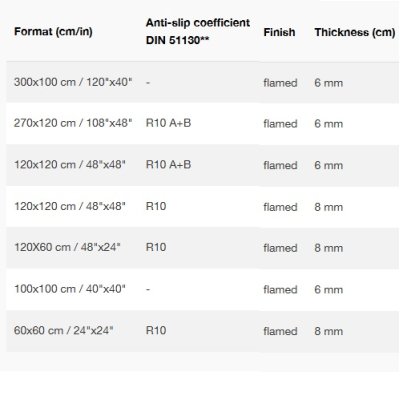The width and height of the screenshot is (400, 400).
Task: Click the Thickness (cm) column header
Action: click(x=355, y=32)
